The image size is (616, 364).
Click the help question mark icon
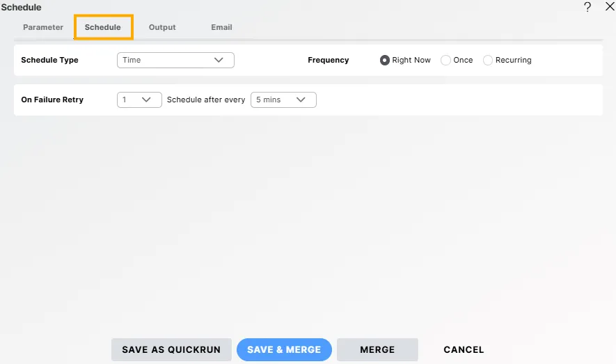tap(587, 7)
